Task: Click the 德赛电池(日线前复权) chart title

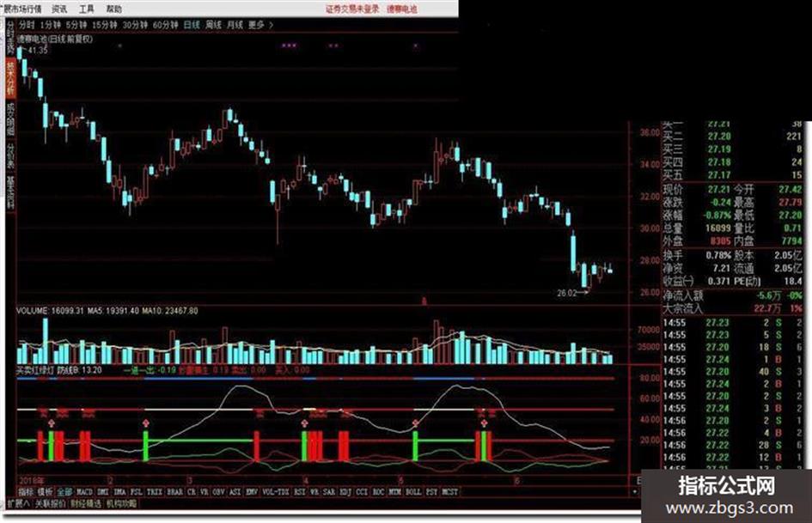Action: [x=55, y=39]
